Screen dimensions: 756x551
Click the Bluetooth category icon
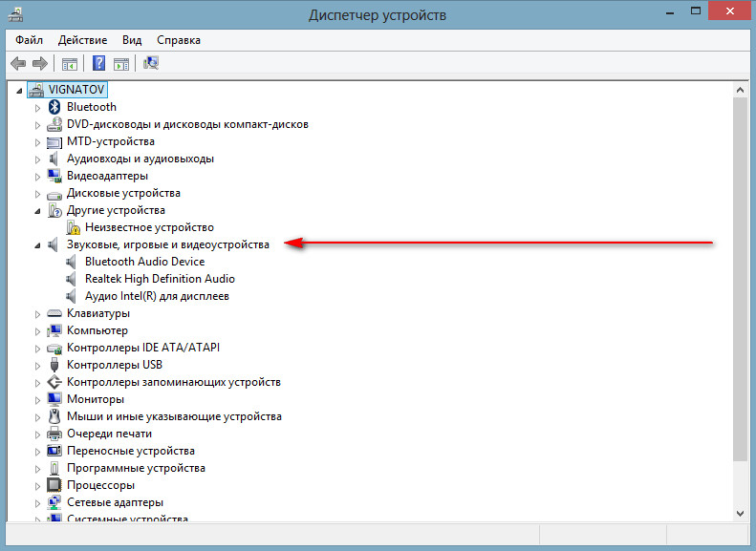pos(55,107)
